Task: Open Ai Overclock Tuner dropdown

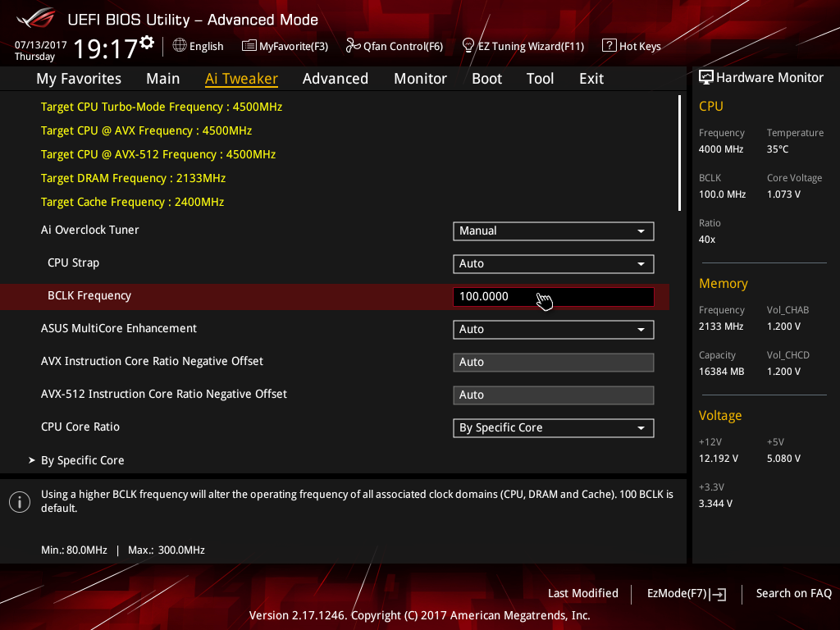Action: pyautogui.click(x=554, y=231)
